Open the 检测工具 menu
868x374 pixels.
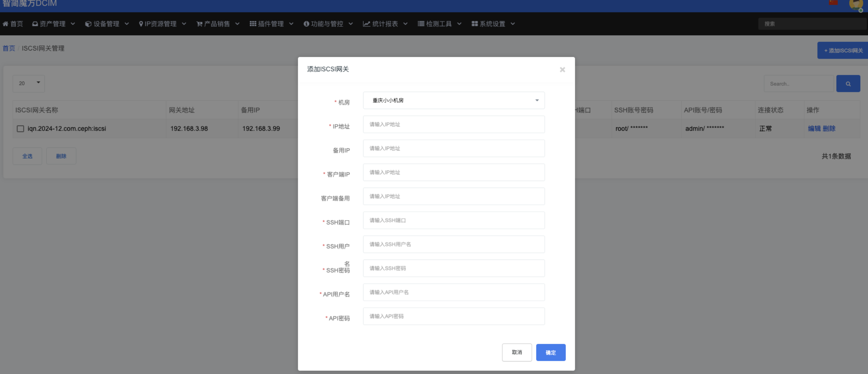click(440, 24)
